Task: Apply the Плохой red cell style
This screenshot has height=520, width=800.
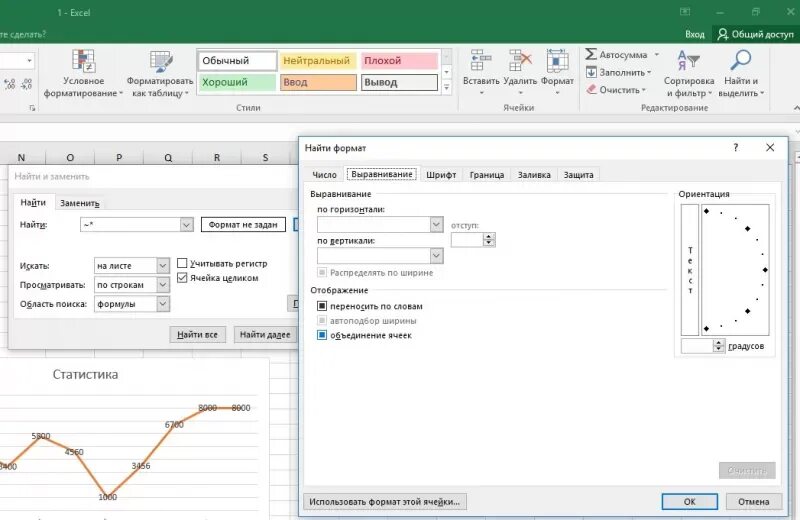Action: (399, 61)
